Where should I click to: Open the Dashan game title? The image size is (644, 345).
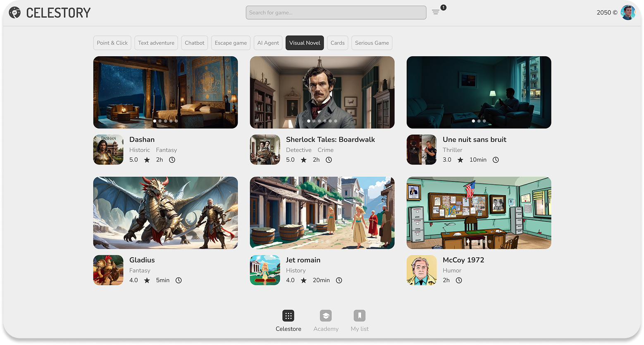pyautogui.click(x=142, y=140)
